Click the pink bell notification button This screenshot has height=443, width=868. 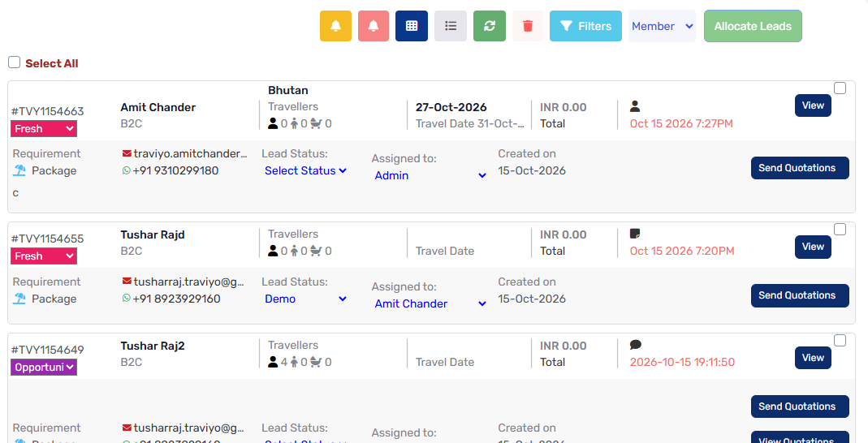click(374, 26)
